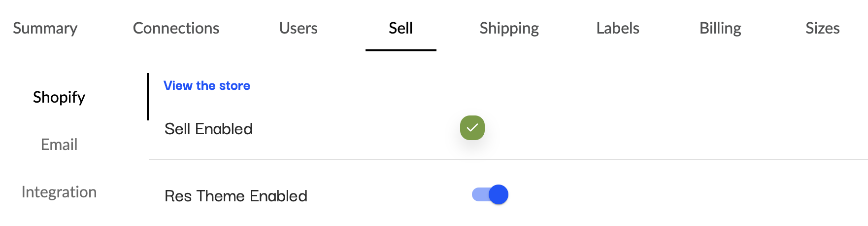Open the Email section in sidebar
The height and width of the screenshot is (226, 868).
coord(59,145)
